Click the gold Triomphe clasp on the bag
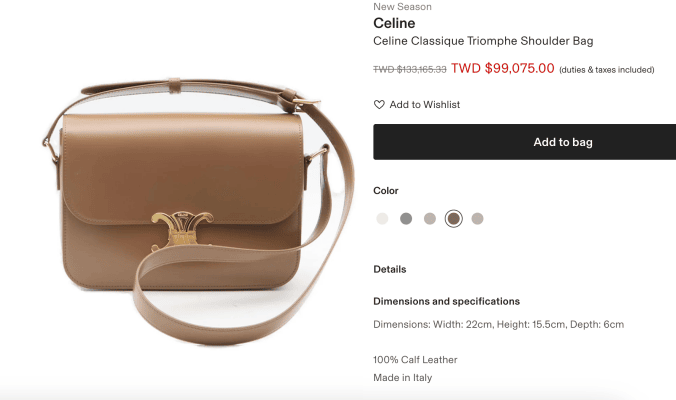Screen dimensions: 676x400 pos(182,231)
